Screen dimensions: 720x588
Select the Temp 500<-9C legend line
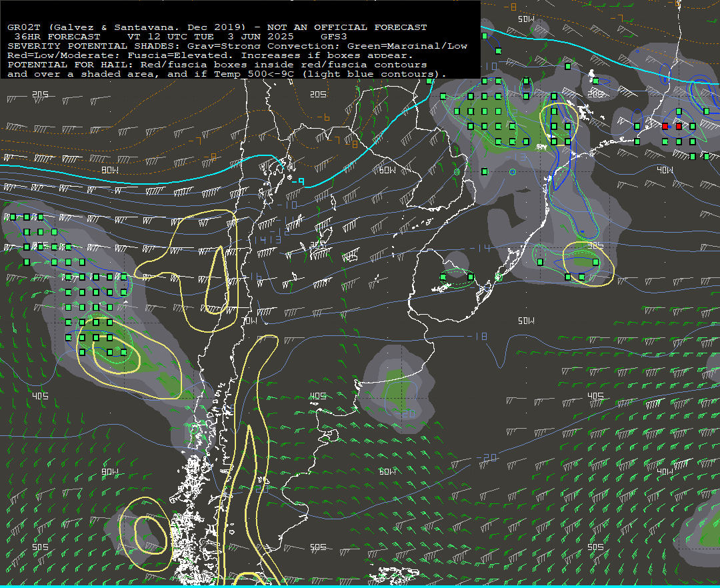click(x=227, y=74)
